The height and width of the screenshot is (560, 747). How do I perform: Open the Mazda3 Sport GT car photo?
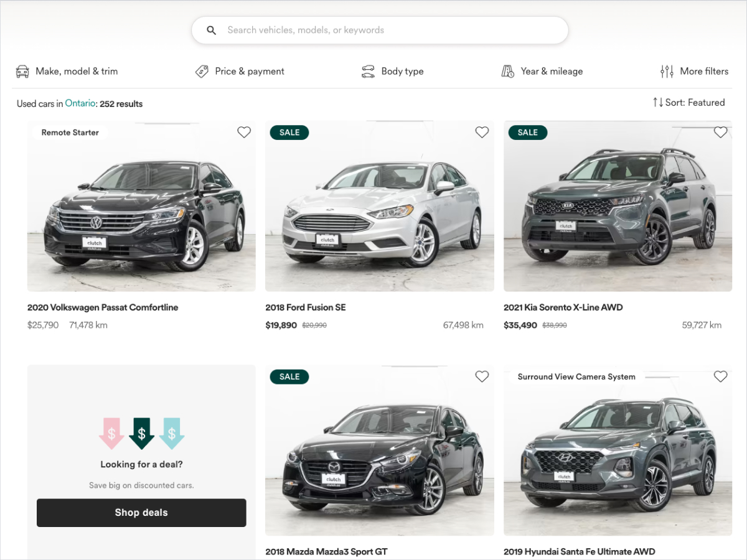coord(380,450)
